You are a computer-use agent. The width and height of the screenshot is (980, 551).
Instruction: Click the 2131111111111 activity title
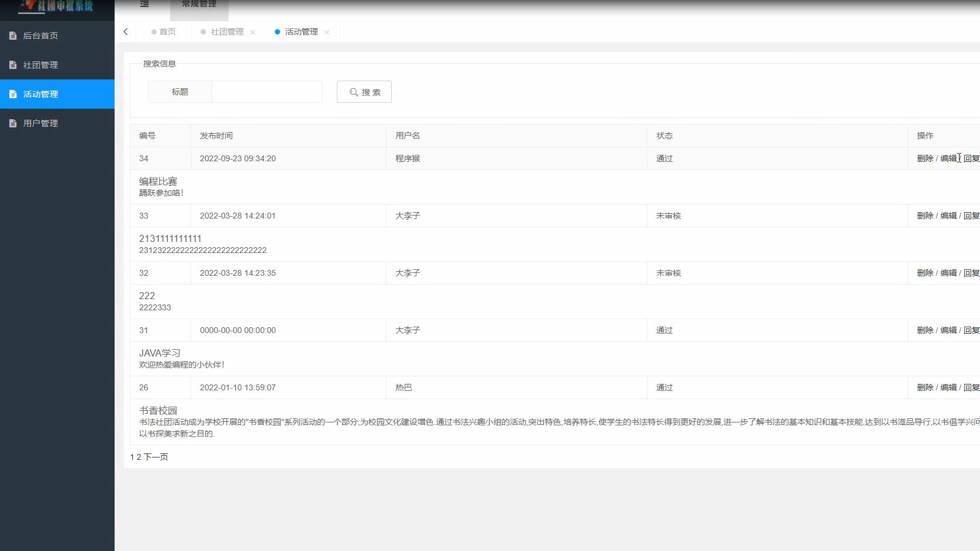click(170, 238)
